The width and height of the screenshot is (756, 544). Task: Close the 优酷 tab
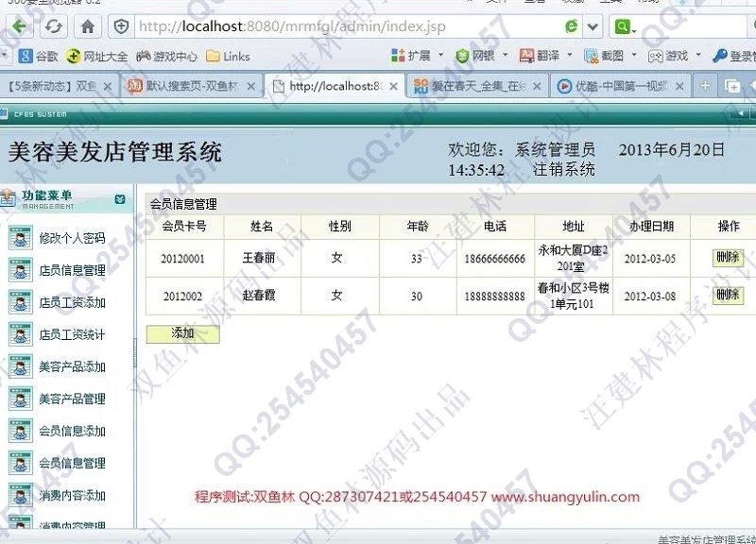tap(679, 87)
